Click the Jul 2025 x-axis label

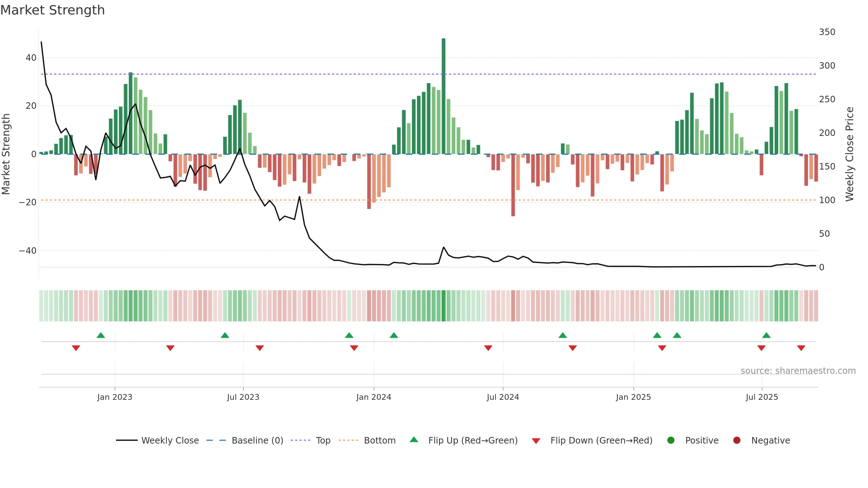[x=762, y=397]
